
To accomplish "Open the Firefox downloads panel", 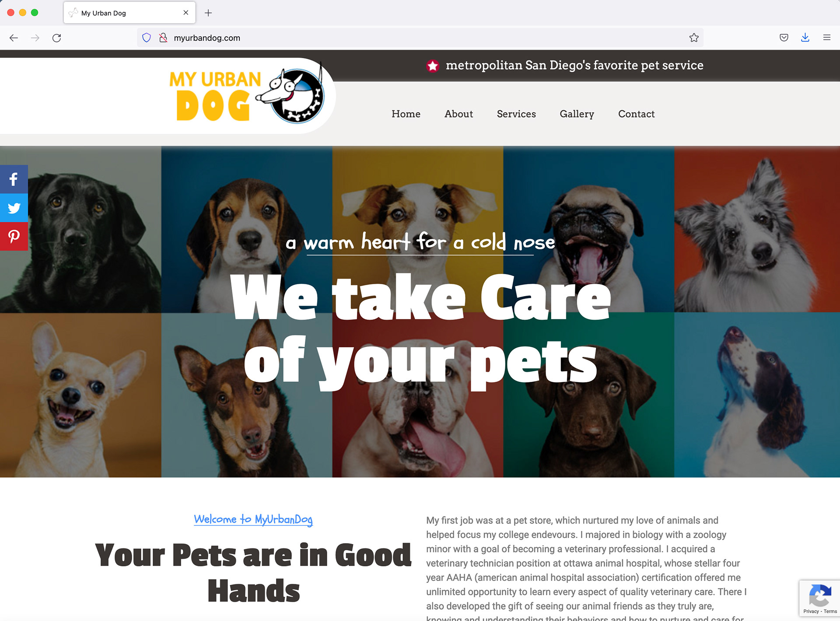I will [x=805, y=38].
